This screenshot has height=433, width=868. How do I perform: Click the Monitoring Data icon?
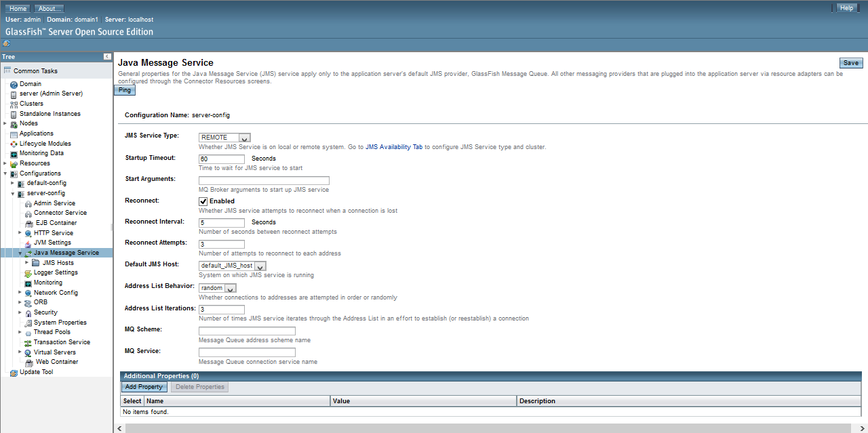click(x=14, y=154)
